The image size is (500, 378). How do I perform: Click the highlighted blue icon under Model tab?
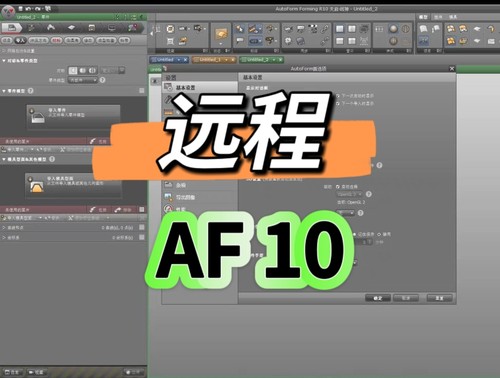pyautogui.click(x=423, y=41)
